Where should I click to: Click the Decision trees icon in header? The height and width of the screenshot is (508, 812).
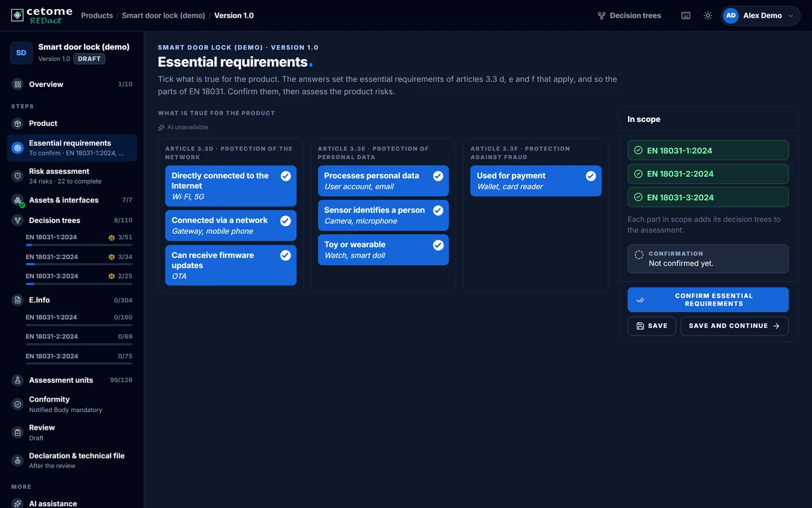coord(602,16)
